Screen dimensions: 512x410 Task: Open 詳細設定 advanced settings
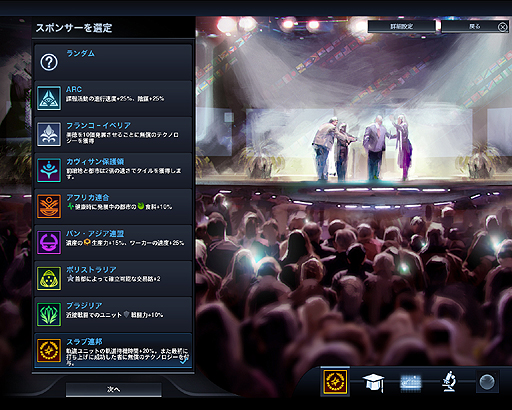click(402, 26)
